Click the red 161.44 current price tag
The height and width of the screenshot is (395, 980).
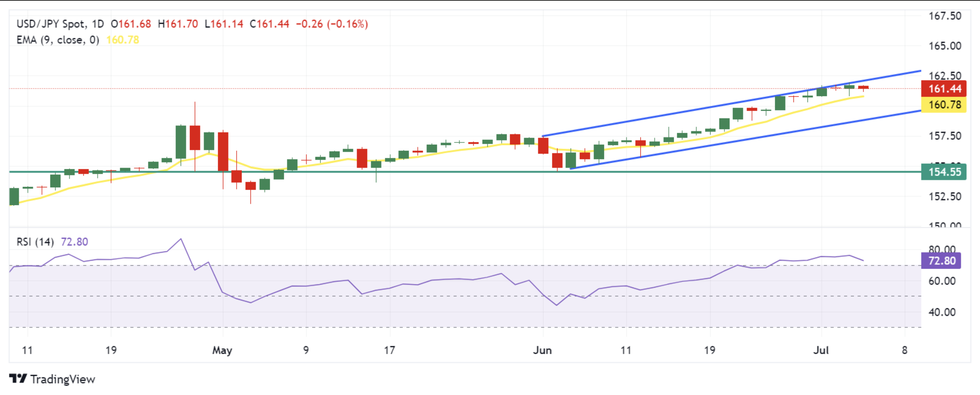click(944, 89)
